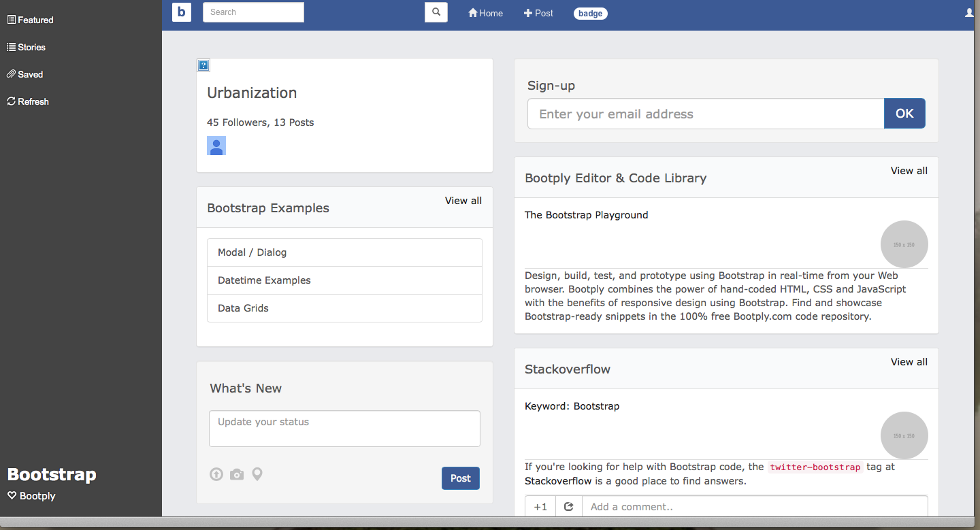This screenshot has width=980, height=530.
Task: Click the broken image icon above Urbanization
Action: (203, 65)
